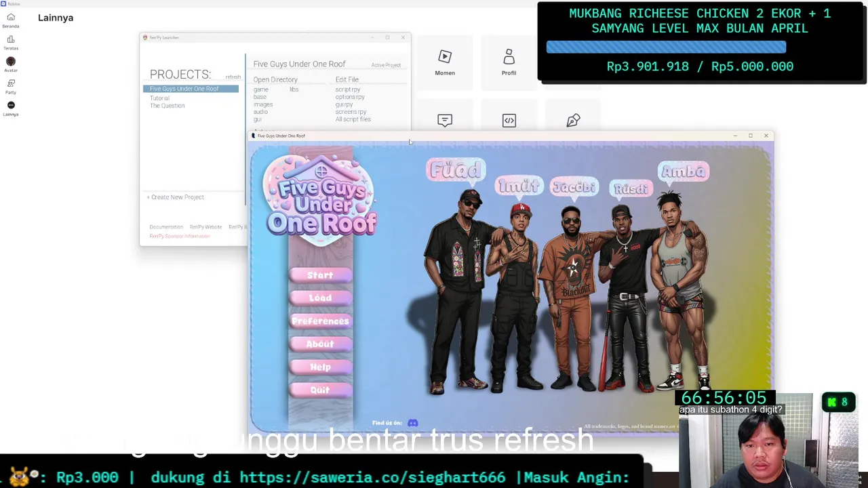The height and width of the screenshot is (488, 868).
Task: Click refresh next to PROJECTS
Action: click(x=233, y=77)
